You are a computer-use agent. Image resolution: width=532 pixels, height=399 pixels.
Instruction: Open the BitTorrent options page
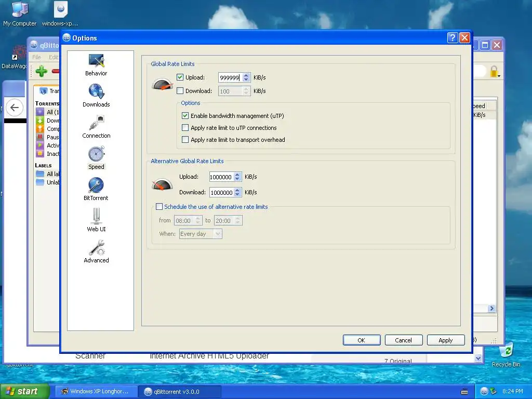[x=96, y=189]
